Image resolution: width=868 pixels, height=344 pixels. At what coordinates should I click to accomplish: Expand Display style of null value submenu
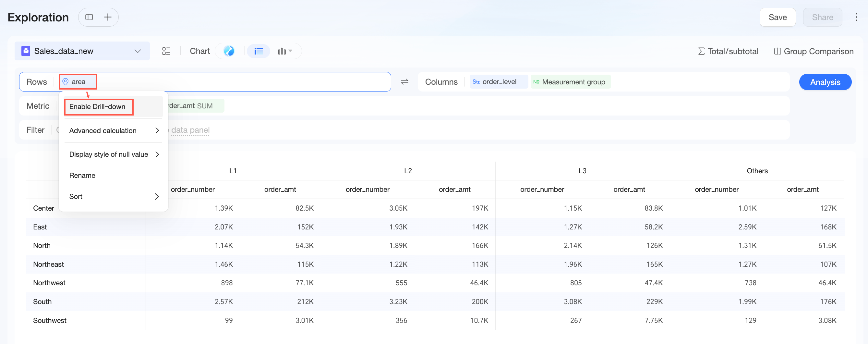(114, 154)
